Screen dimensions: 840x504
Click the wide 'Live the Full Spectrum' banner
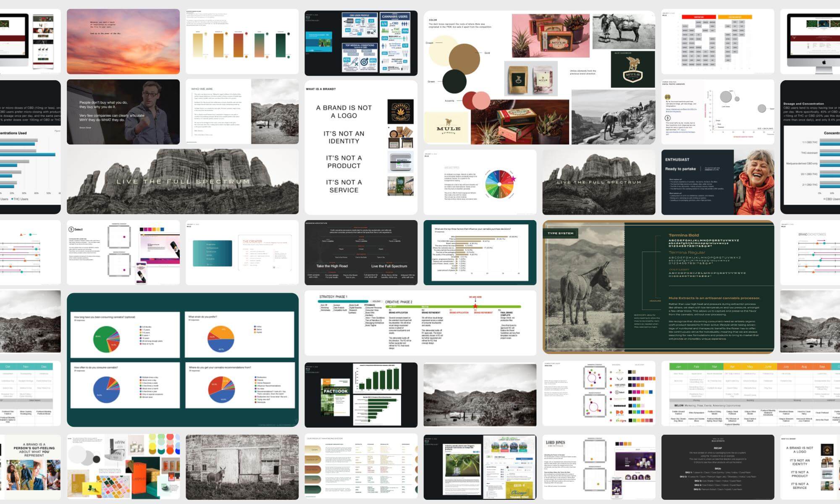click(182, 181)
